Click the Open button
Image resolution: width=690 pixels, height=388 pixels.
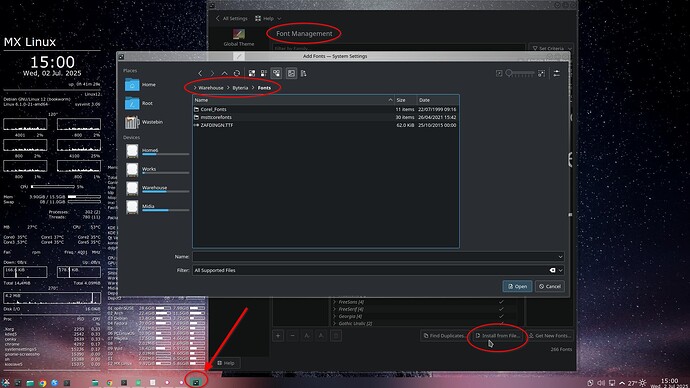[x=518, y=286]
